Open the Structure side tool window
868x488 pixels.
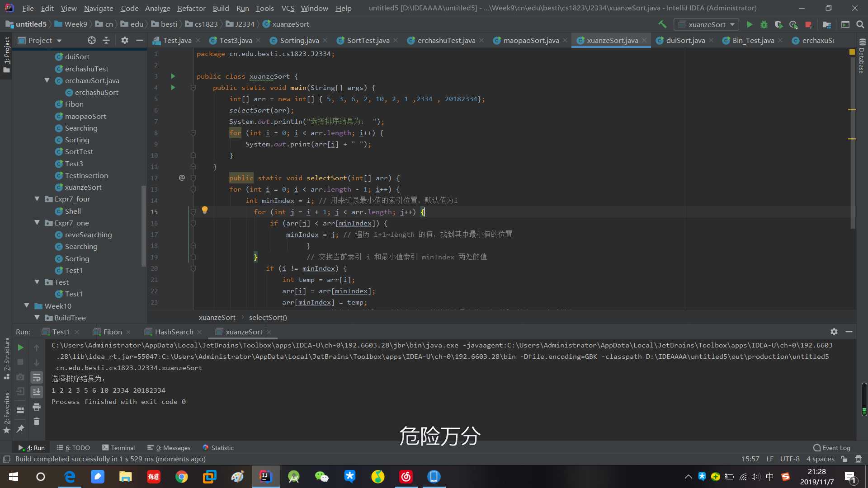coord(7,358)
